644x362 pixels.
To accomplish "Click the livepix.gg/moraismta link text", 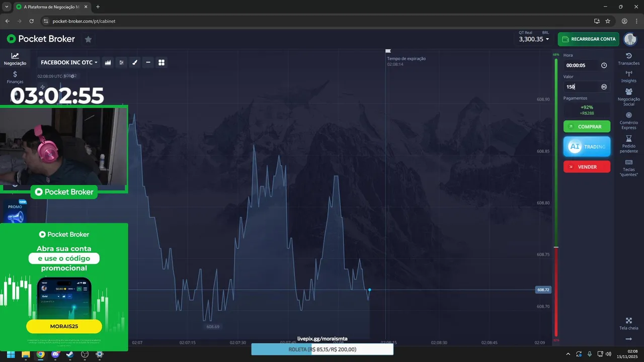I will (x=322, y=339).
